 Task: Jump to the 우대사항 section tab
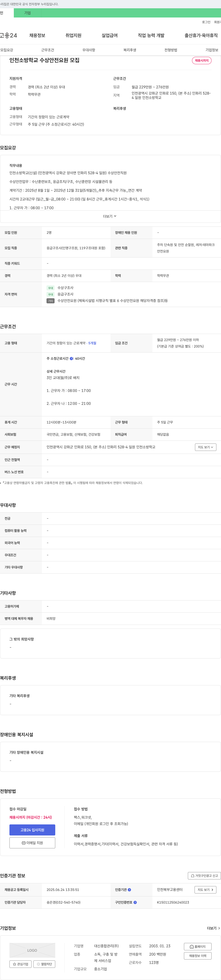click(x=89, y=50)
